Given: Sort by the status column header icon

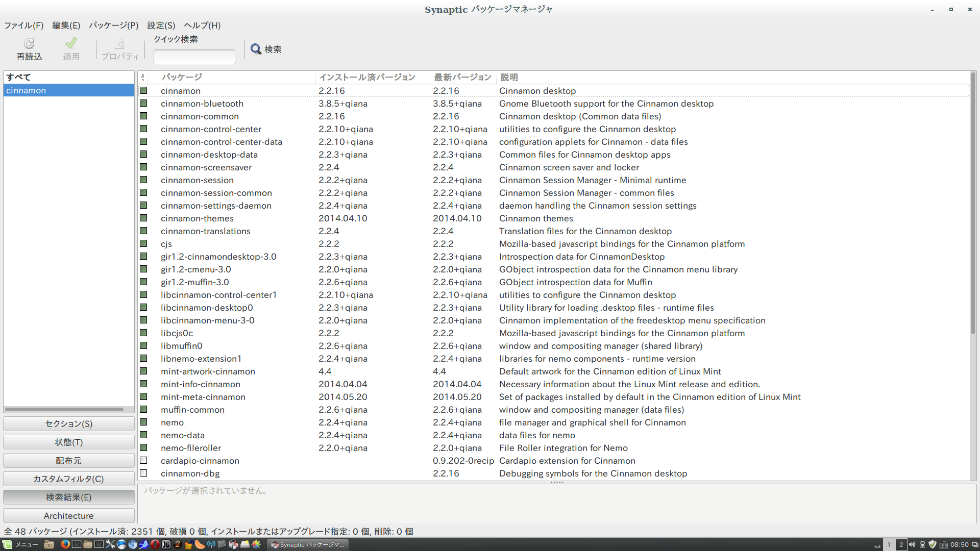Looking at the screenshot, I should (143, 77).
